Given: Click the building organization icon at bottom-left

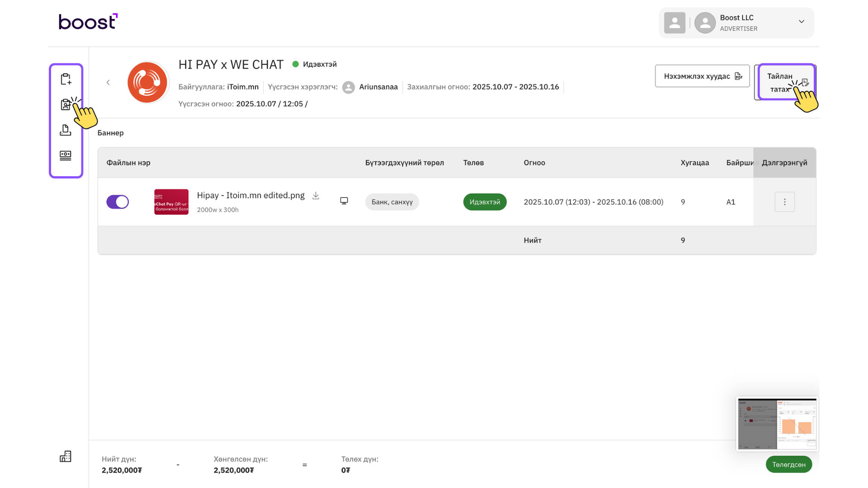Looking at the screenshot, I should coord(66,456).
